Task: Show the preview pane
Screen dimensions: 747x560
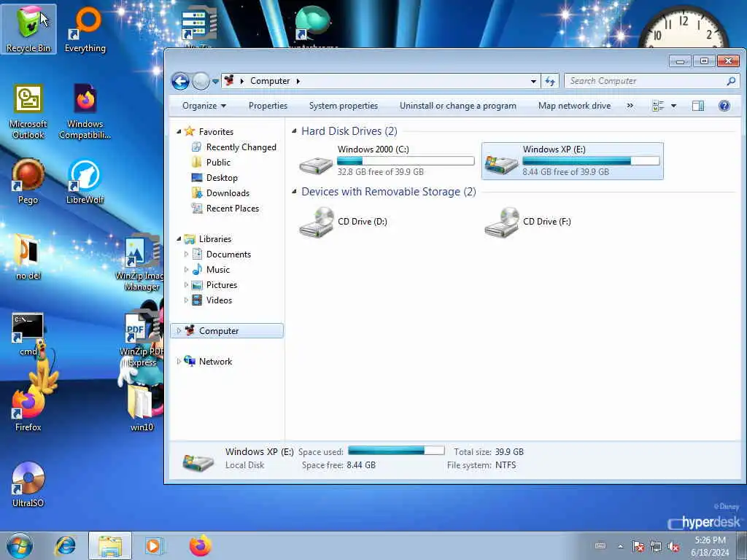Action: coord(698,106)
